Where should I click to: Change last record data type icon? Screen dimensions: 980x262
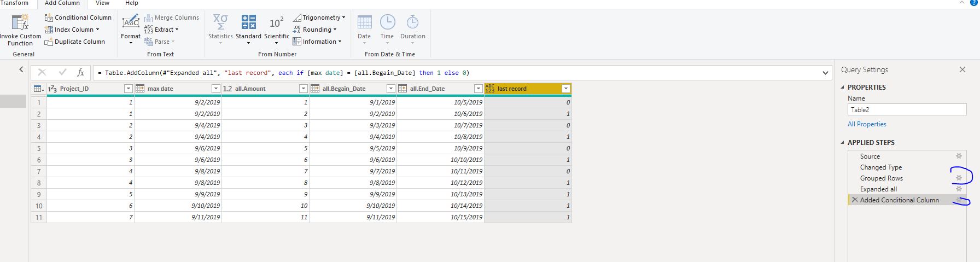pyautogui.click(x=490, y=89)
